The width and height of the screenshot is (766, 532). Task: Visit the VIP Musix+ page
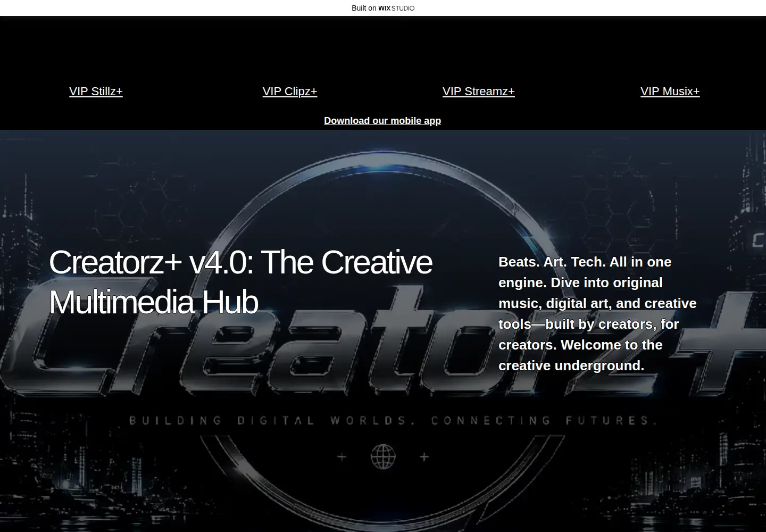pyautogui.click(x=670, y=92)
